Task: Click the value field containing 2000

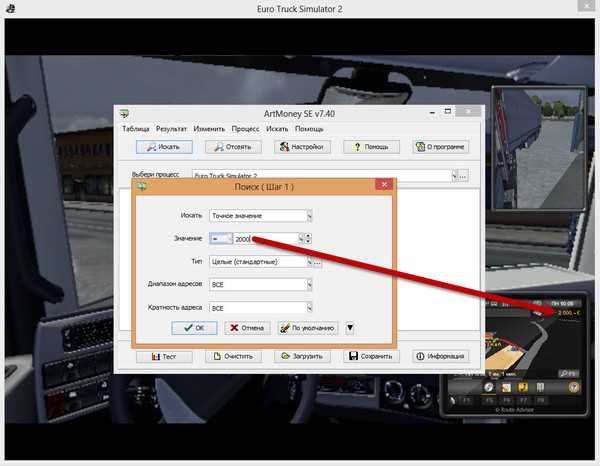Action: tap(266, 239)
